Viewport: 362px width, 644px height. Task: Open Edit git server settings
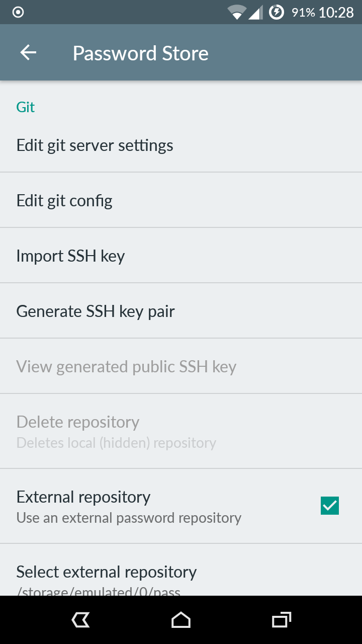click(95, 145)
